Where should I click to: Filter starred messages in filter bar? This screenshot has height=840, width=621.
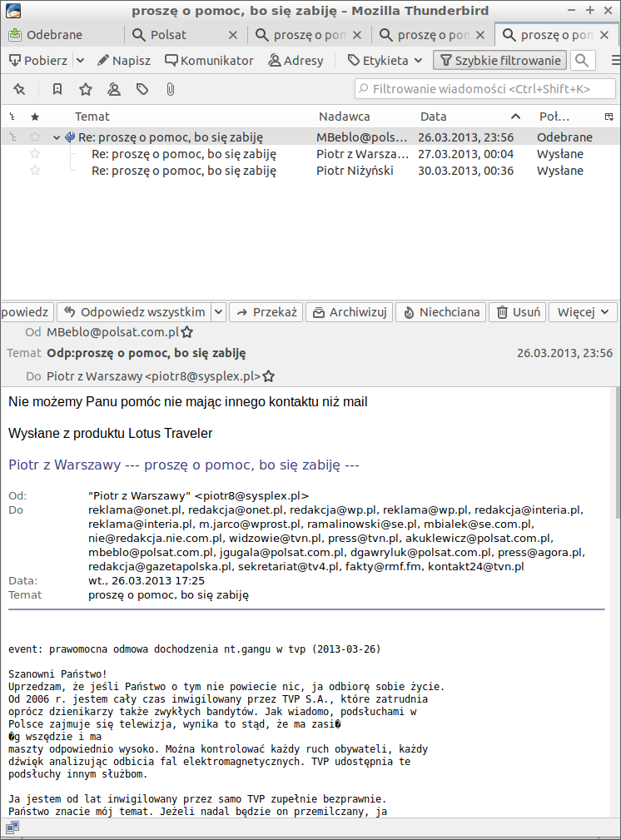(x=86, y=89)
